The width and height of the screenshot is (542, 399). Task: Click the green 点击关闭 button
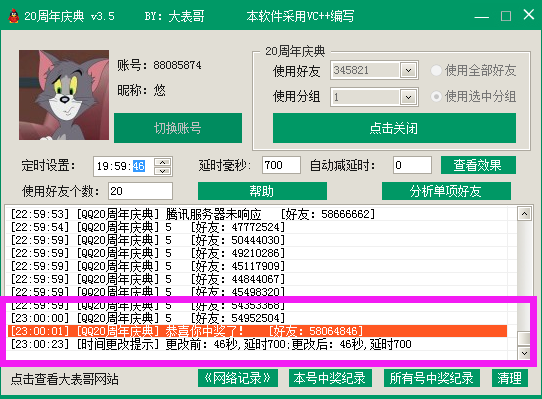point(394,128)
